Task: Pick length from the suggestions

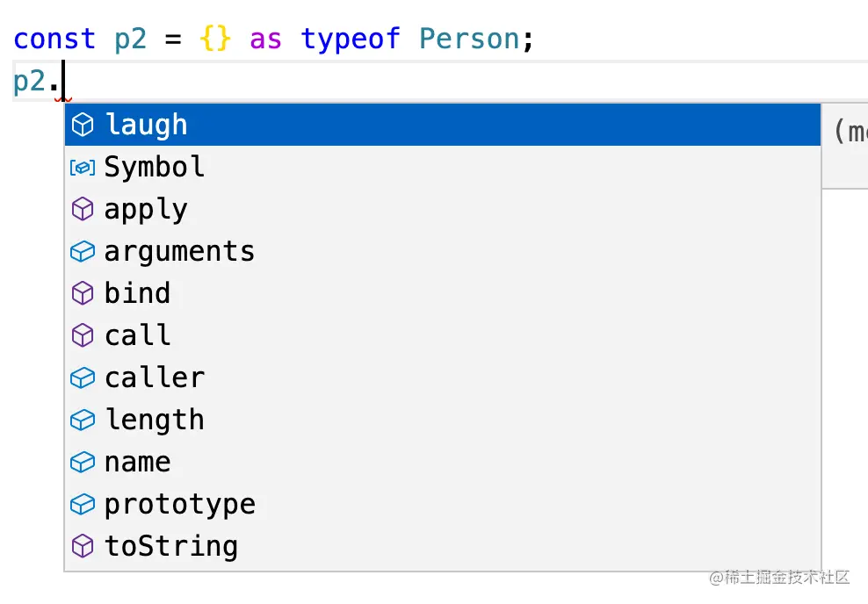Action: (x=155, y=421)
